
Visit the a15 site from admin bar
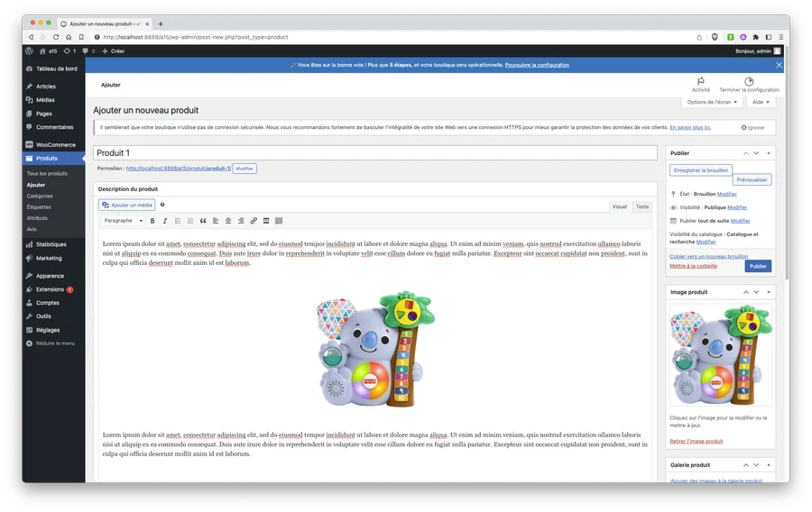point(48,51)
